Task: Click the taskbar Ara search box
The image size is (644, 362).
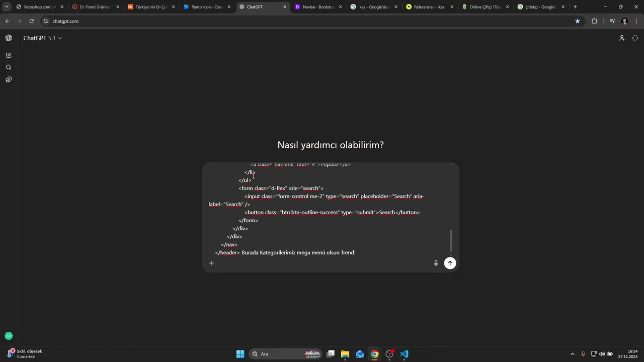Action: tap(286, 354)
